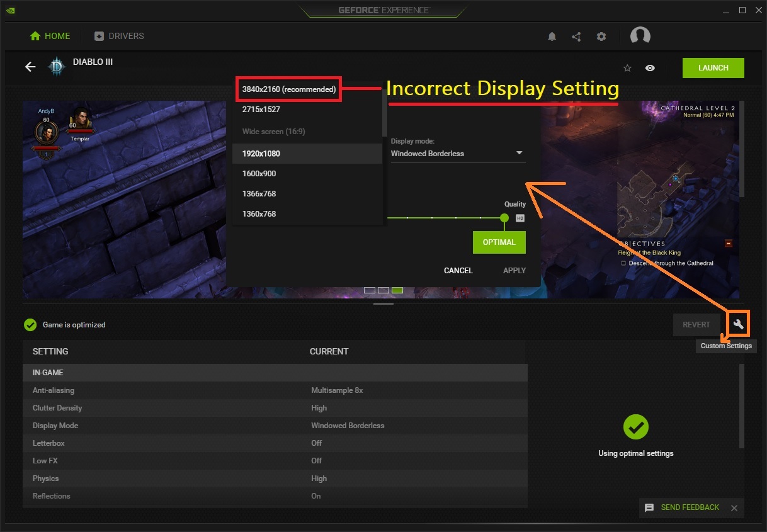Screen dimensions: 767x532
Task: Launch Diablo III
Action: [713, 68]
